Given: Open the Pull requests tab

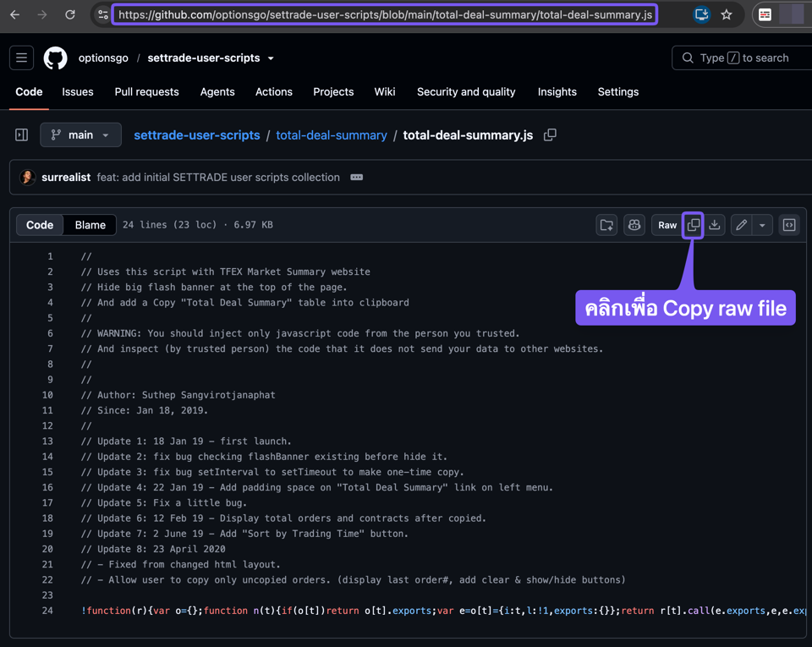Looking at the screenshot, I should tap(146, 91).
